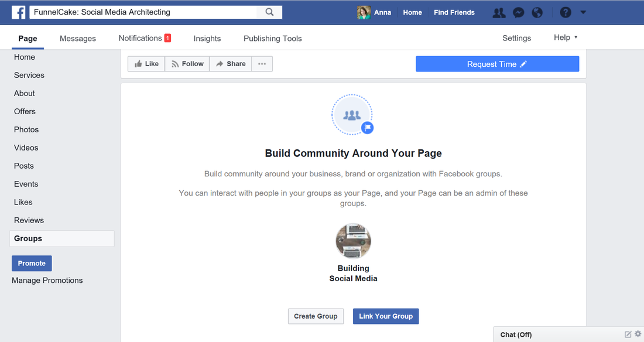Click the chat compose icon
Viewport: 644px width, 342px height.
[x=628, y=334]
